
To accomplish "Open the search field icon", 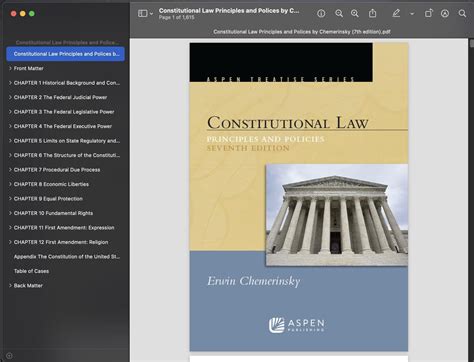I will [x=462, y=13].
